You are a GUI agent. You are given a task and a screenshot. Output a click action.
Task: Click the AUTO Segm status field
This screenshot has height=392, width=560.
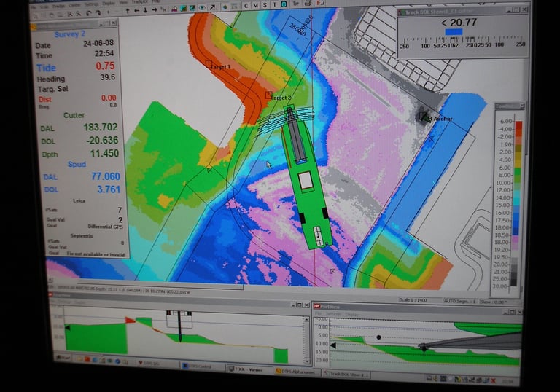(460, 302)
